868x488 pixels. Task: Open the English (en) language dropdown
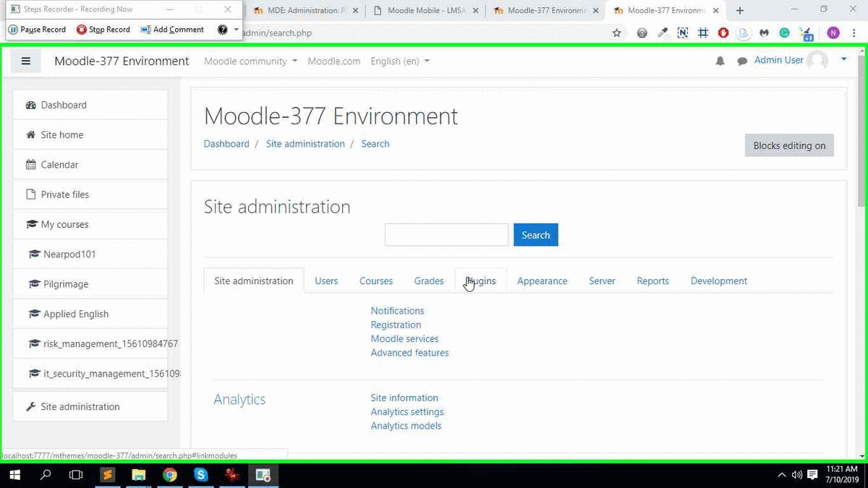400,61
